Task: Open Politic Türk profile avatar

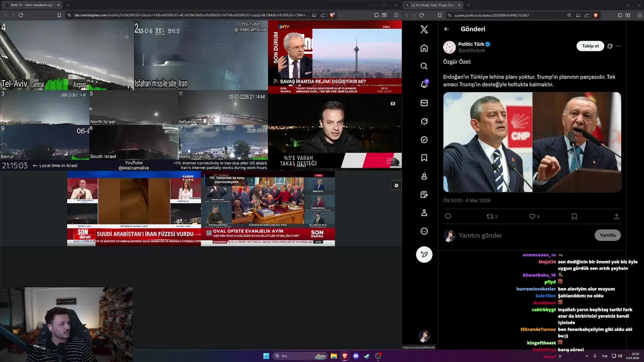Action: click(449, 47)
